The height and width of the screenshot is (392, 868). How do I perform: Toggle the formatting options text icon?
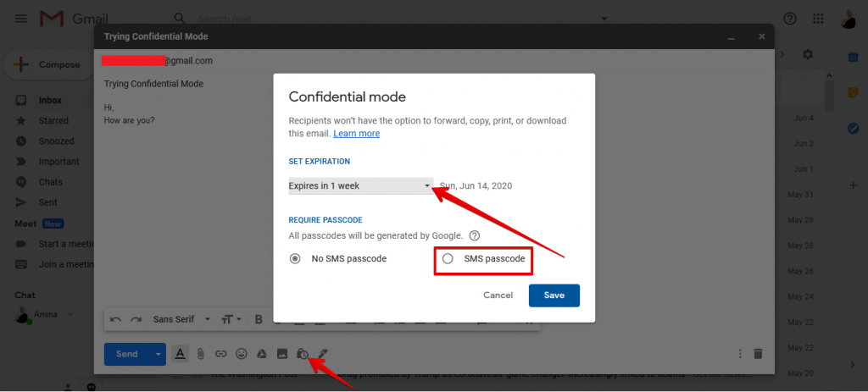(180, 354)
